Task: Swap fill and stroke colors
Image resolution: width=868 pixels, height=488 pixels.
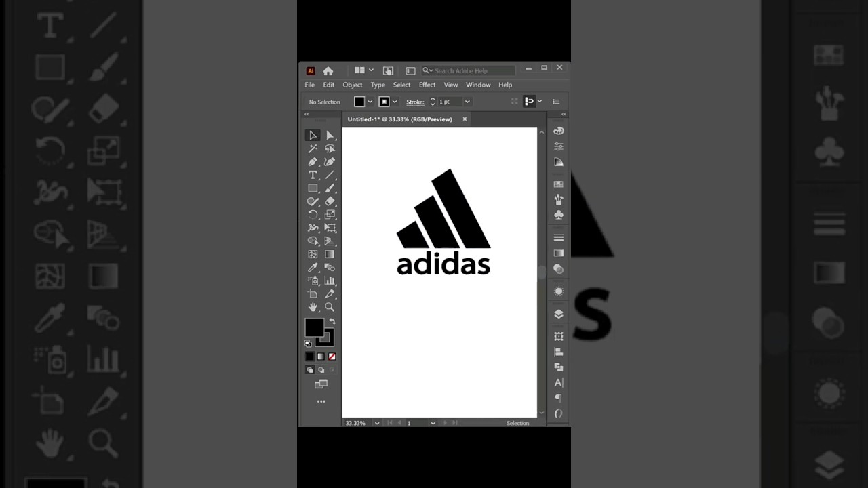Action: (332, 321)
